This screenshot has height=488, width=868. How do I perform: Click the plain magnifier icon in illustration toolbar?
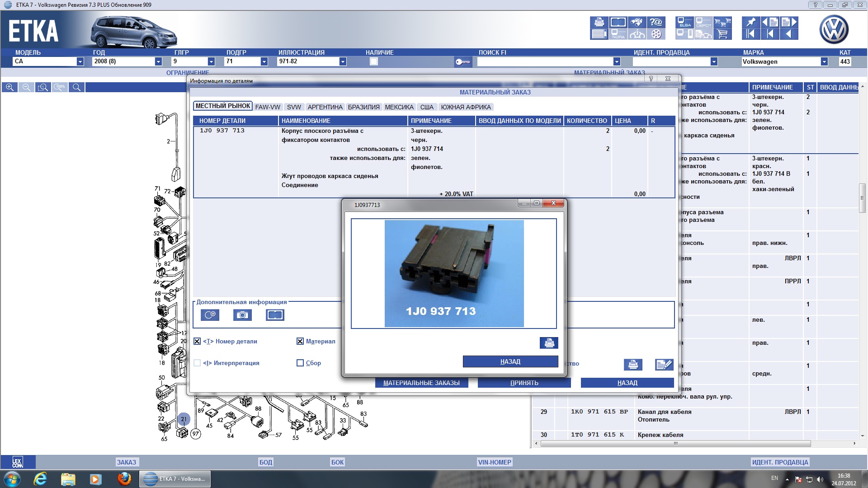coord(77,87)
